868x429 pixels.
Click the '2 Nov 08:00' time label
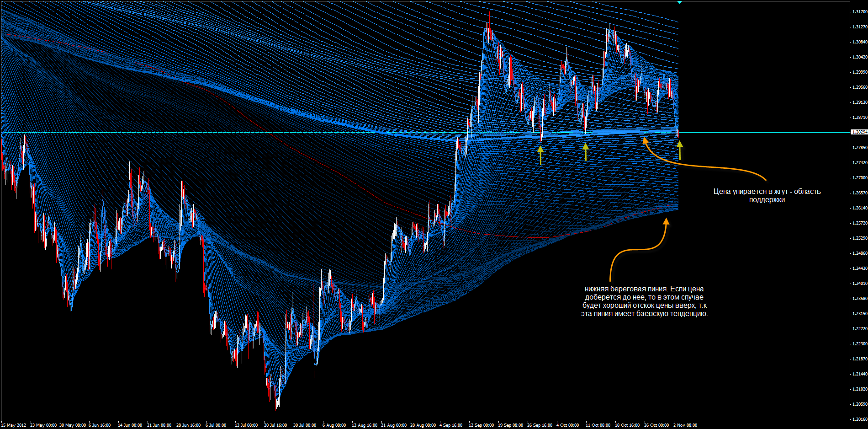click(685, 425)
